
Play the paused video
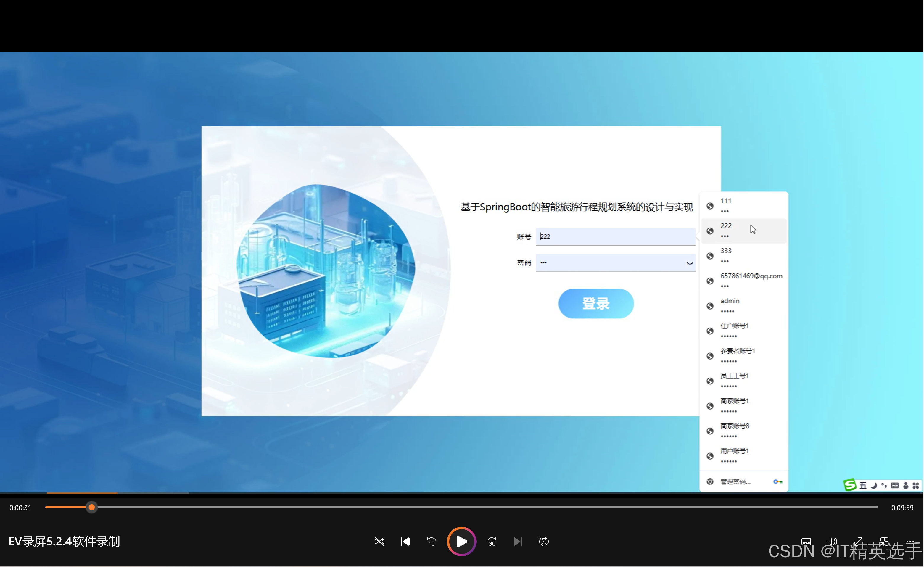pos(461,542)
